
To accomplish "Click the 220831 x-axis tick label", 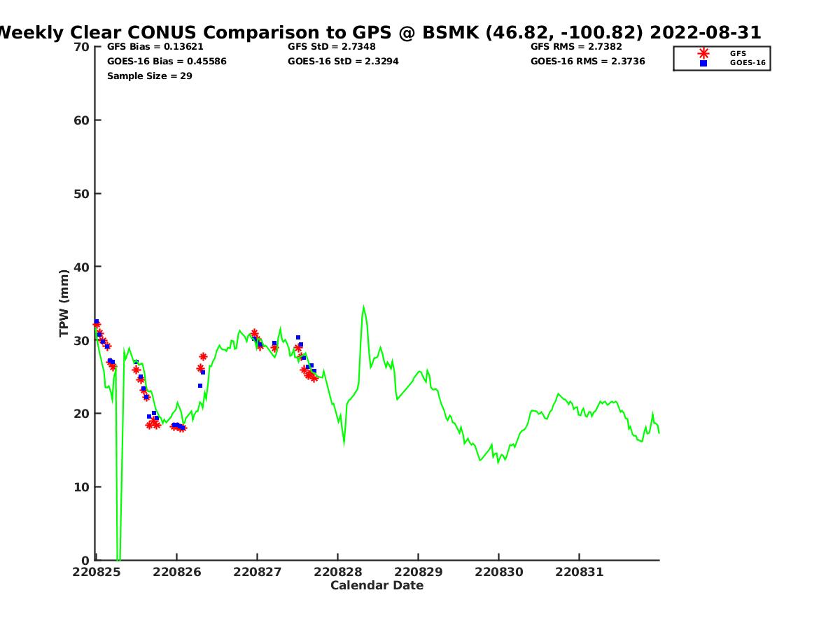I will click(579, 572).
